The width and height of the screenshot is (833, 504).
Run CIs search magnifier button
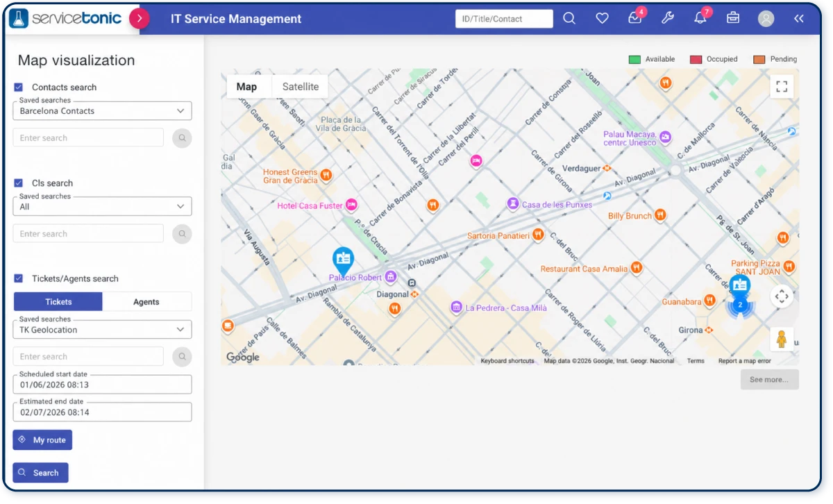(x=182, y=233)
